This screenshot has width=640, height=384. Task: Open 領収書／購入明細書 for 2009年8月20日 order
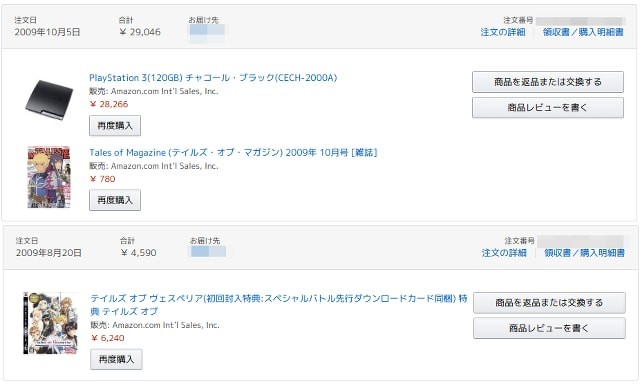[x=584, y=253]
